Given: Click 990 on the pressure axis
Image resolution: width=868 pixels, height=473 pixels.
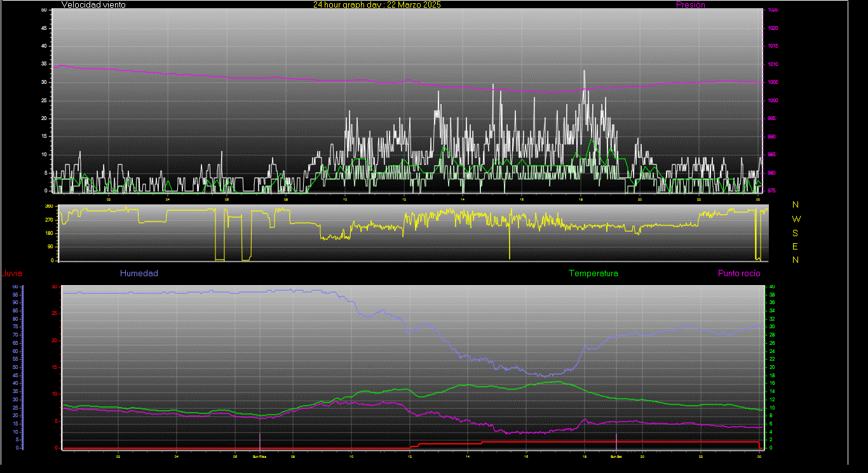Looking at the screenshot, I should (x=771, y=137).
